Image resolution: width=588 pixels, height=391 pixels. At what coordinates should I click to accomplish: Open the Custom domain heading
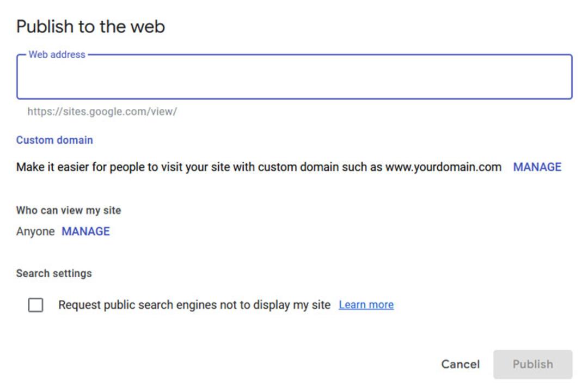(x=54, y=140)
